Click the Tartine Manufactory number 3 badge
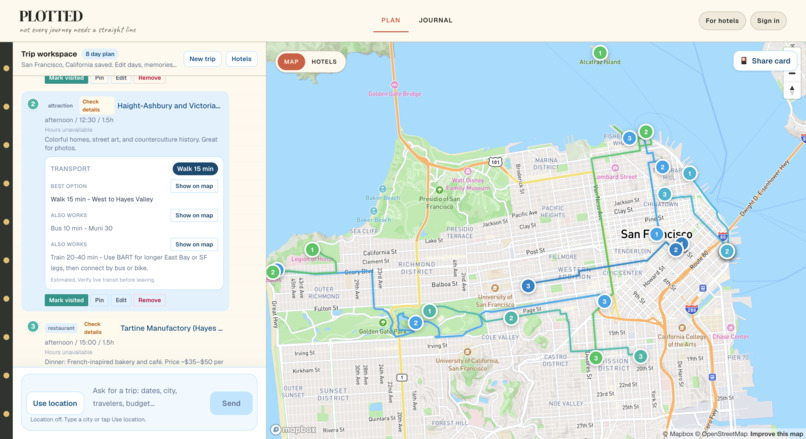This screenshot has width=806, height=439. point(33,326)
